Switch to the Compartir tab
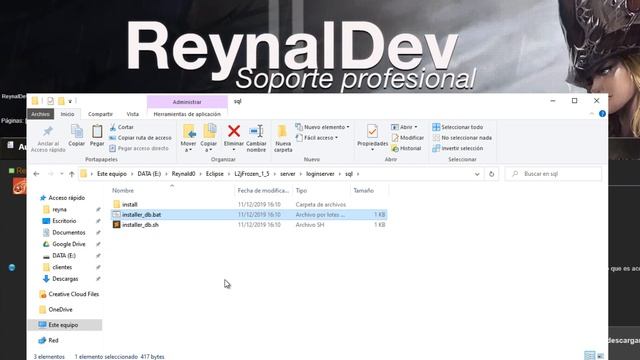Screen dimensions: 640x360 tap(100, 114)
